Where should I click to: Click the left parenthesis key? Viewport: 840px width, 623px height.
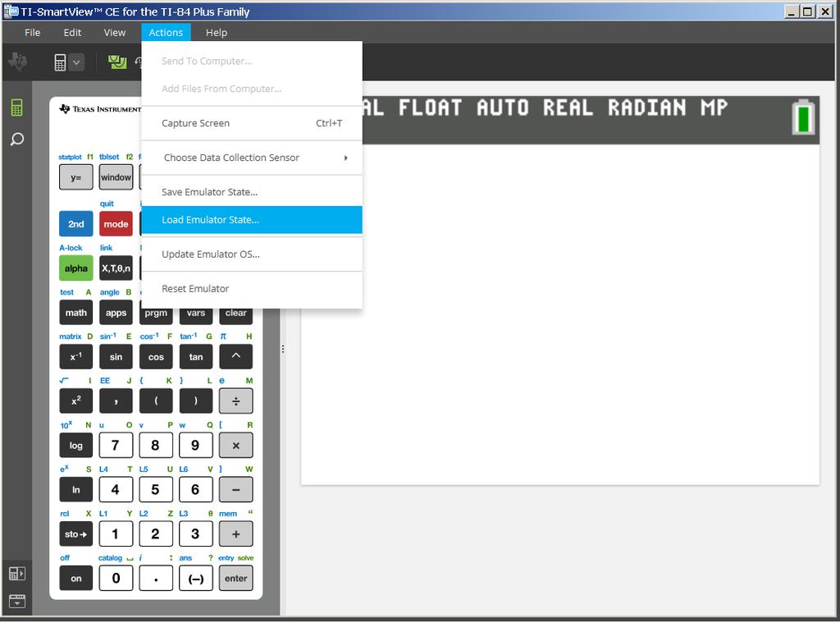pyautogui.click(x=156, y=401)
